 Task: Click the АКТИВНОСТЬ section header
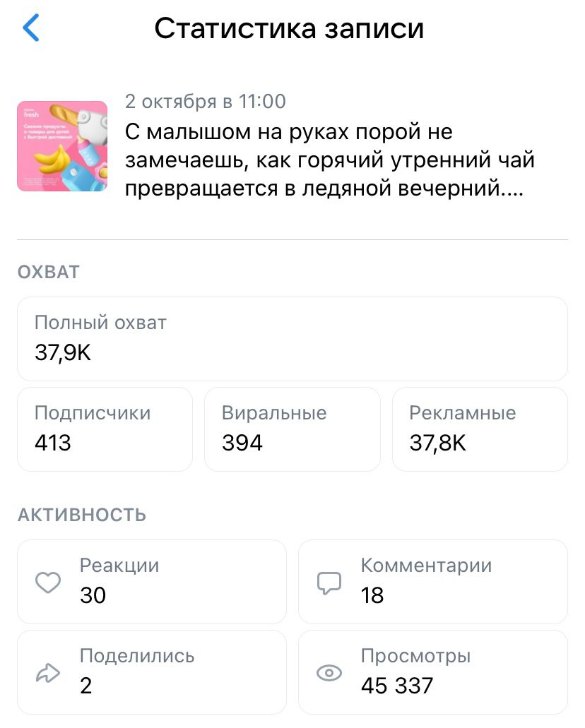point(81,515)
